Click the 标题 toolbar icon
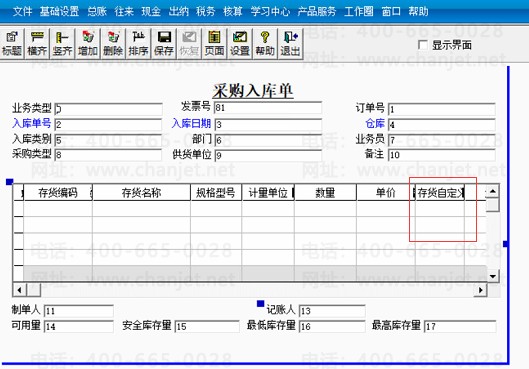Image resolution: width=529 pixels, height=369 pixels. (12, 44)
